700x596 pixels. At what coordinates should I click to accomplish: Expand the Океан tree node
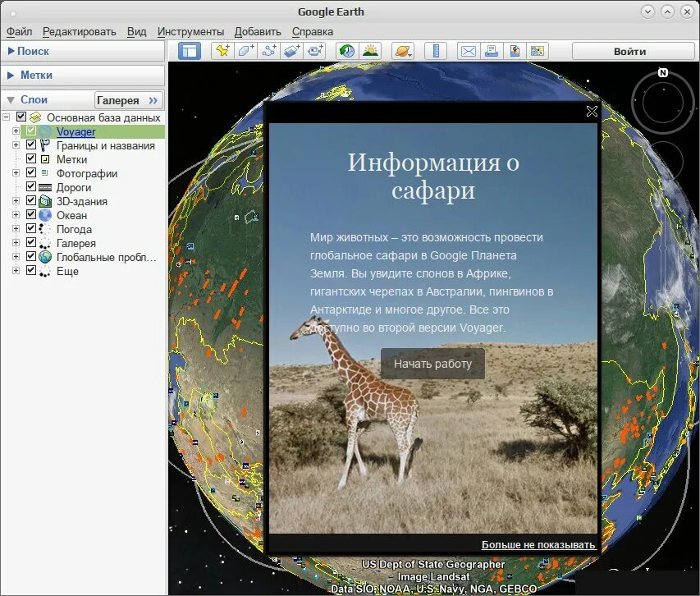pos(16,215)
